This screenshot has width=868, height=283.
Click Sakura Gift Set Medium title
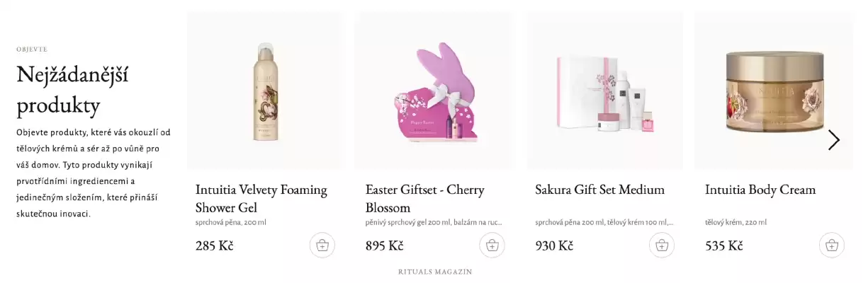[x=599, y=190]
